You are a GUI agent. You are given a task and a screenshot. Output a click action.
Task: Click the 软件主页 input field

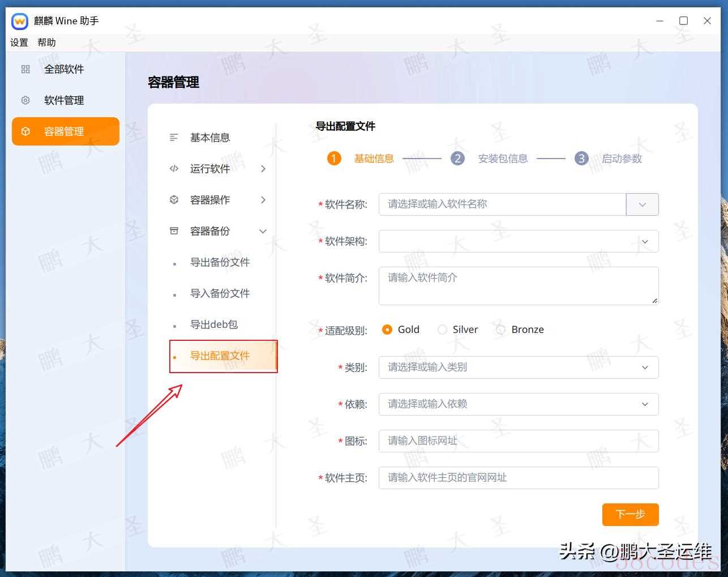pos(518,478)
